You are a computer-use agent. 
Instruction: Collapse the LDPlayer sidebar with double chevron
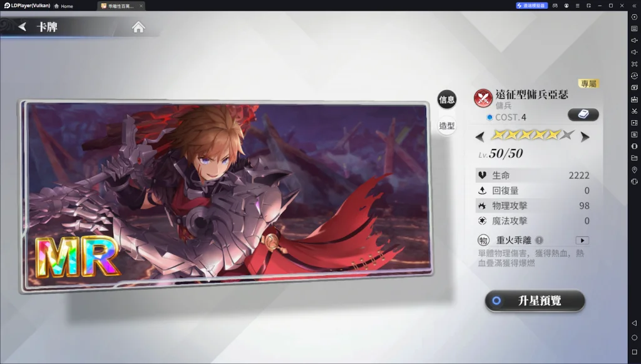[x=634, y=6]
